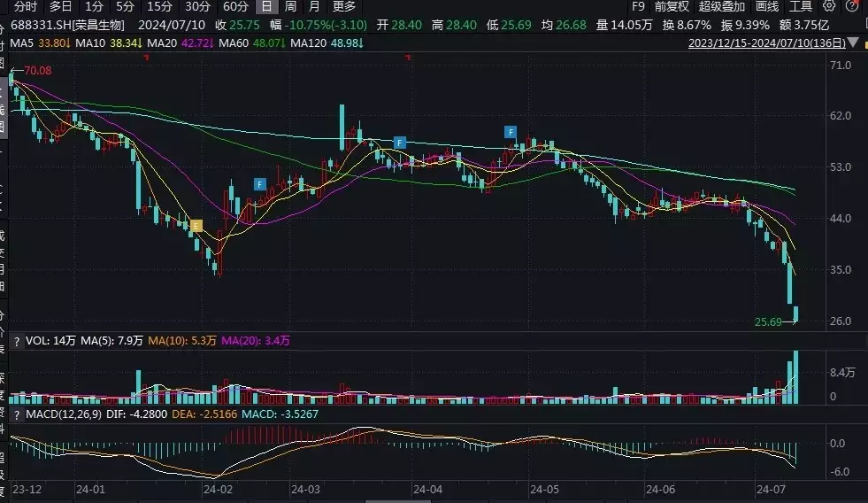Select the 周 weekly period tab
The height and width of the screenshot is (503, 868).
(x=290, y=7)
